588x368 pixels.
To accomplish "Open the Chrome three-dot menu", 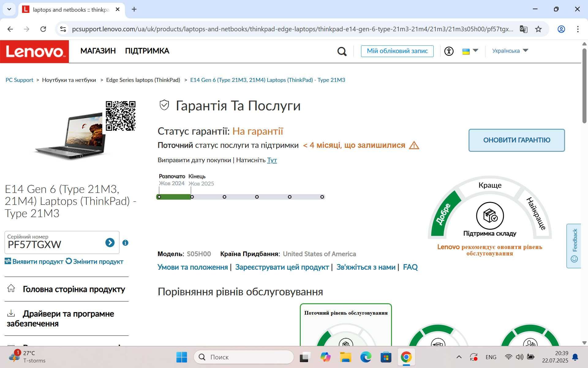I will point(578,29).
